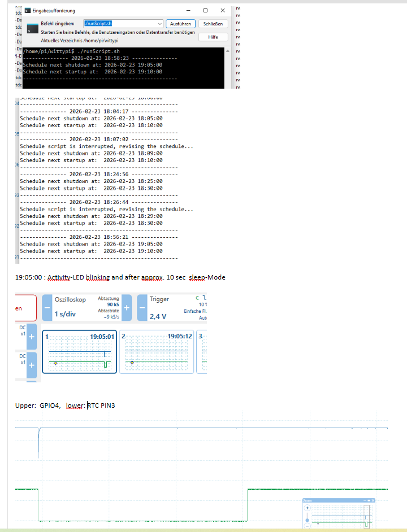407x532 pixels.
Task: Click the log timestamp '2026-02-23 18:04:17'
Action: 99,111
